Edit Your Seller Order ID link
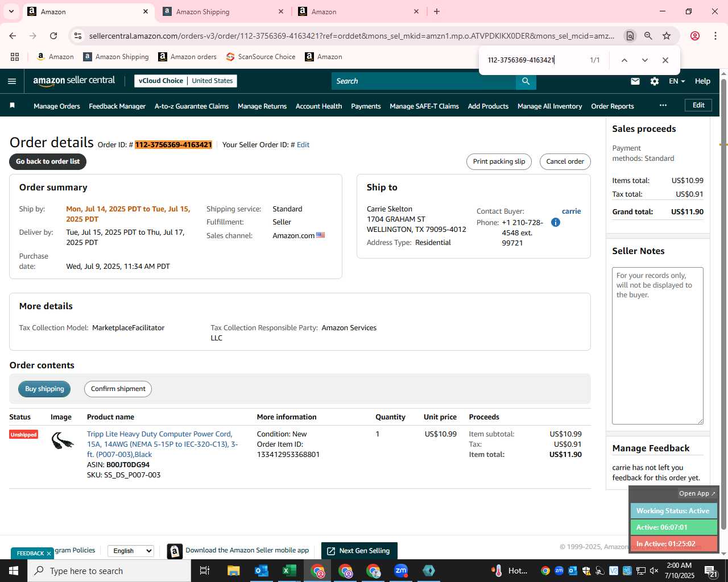Image resolution: width=728 pixels, height=582 pixels. [303, 145]
